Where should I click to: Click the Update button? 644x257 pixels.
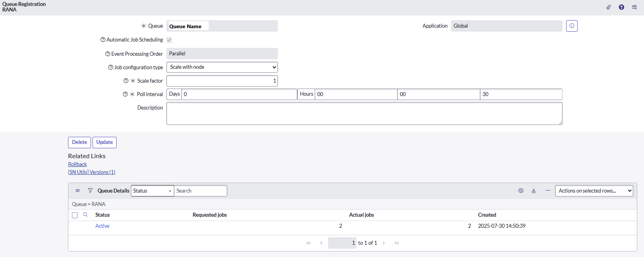(x=104, y=142)
